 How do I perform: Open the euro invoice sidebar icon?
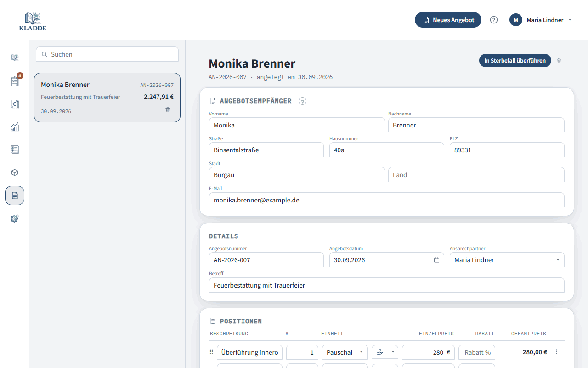tap(15, 104)
